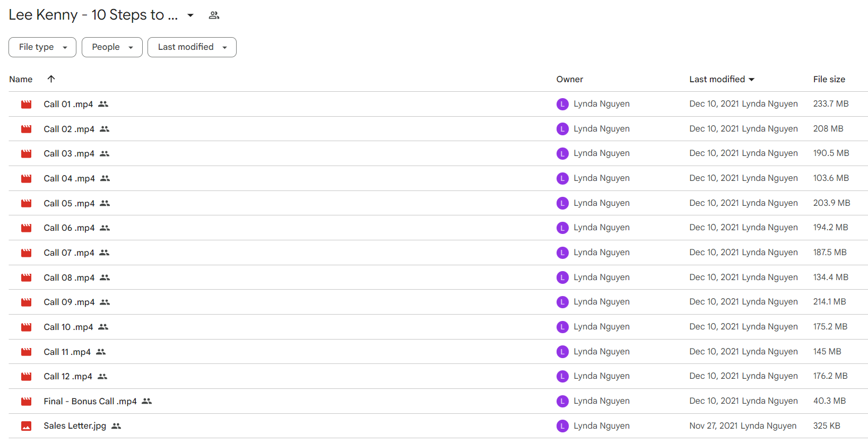Open the People filter dropdown
Screen dimensions: 868x443
pyautogui.click(x=112, y=47)
